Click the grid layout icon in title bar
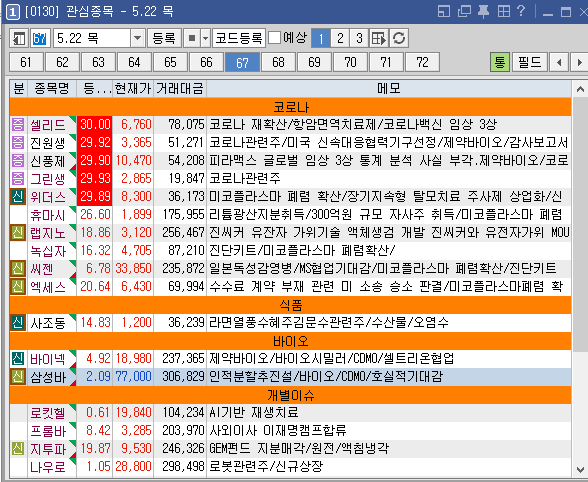The image size is (588, 482). coord(504,12)
